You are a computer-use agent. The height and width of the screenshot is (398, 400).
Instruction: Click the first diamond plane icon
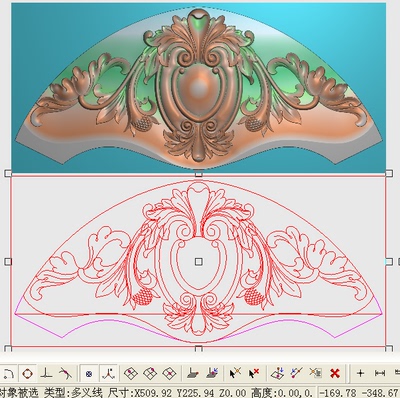(131, 373)
